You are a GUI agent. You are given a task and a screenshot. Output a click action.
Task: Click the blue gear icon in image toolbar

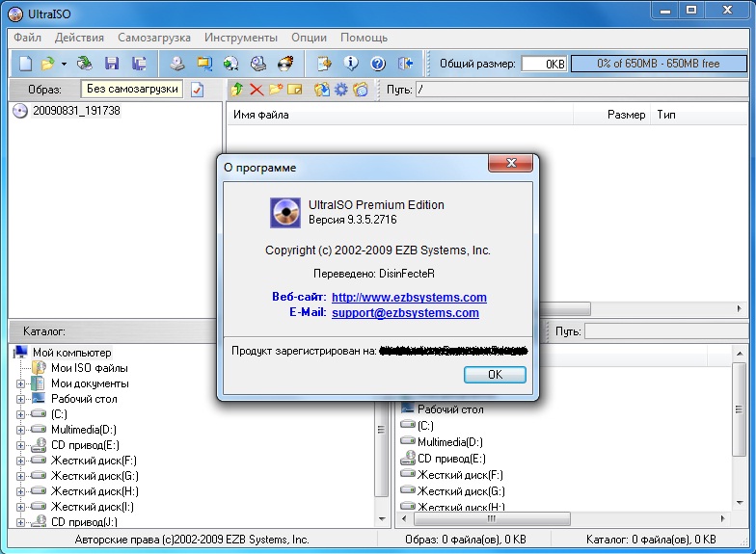pyautogui.click(x=341, y=89)
